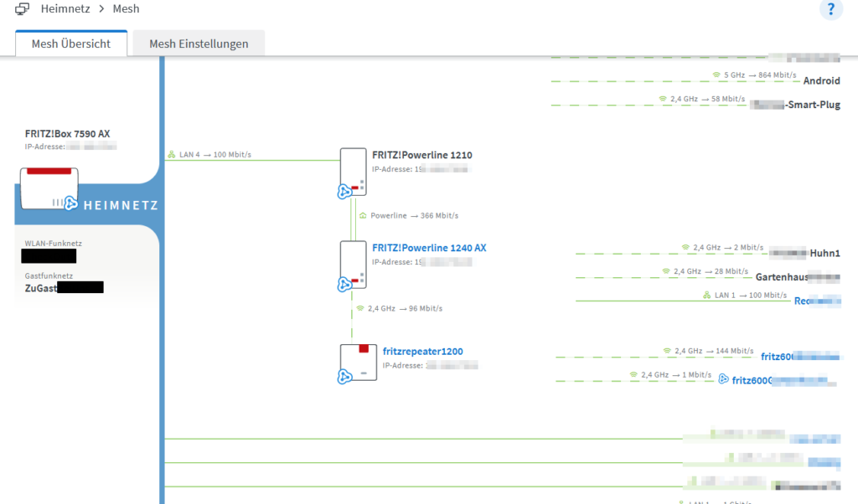Click the fritzrepeater1200 device icon
Viewport: 858px width, 504px height.
[358, 362]
